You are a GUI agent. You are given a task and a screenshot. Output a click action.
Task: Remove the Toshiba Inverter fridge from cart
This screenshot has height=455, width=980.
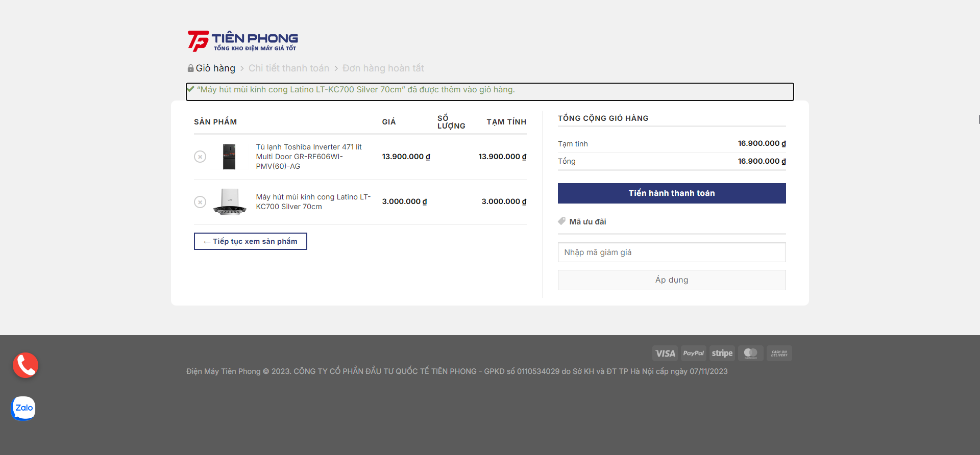tap(200, 157)
